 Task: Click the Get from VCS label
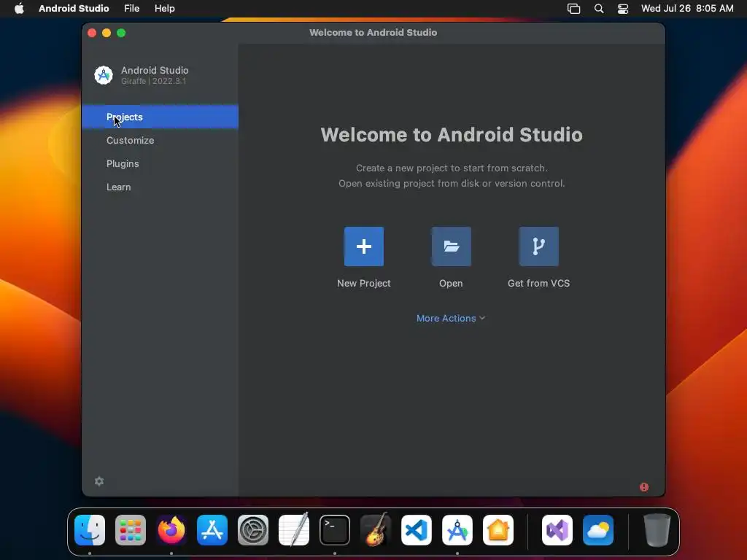539,284
